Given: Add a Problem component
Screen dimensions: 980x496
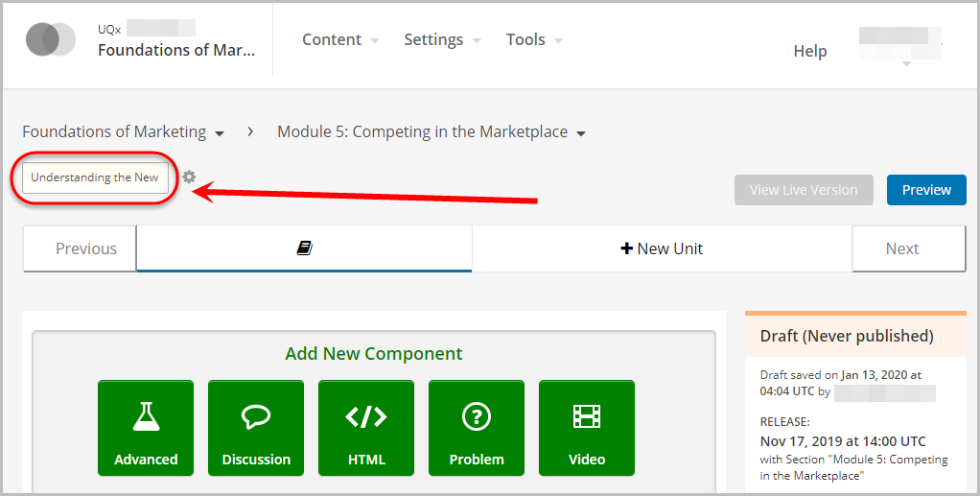Looking at the screenshot, I should tap(477, 428).
